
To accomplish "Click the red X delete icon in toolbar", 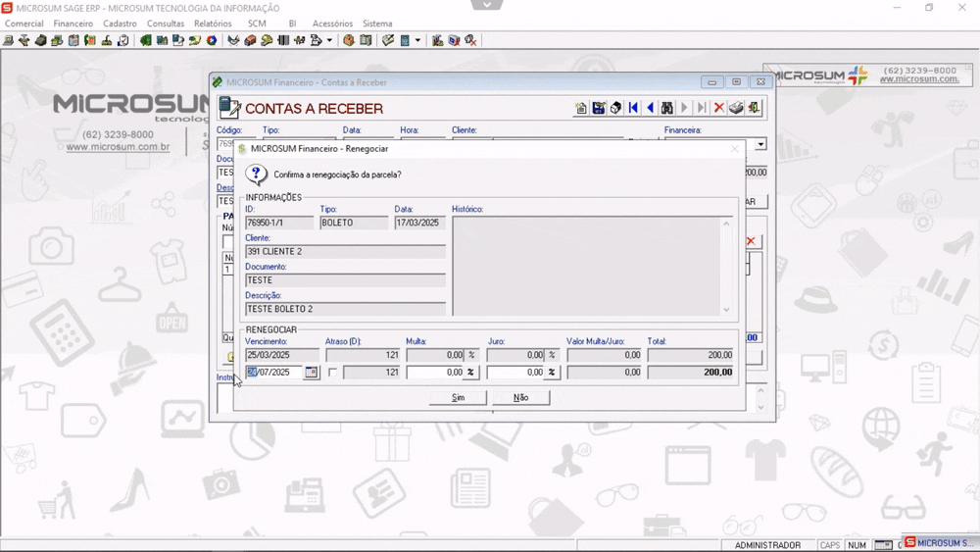I will click(x=718, y=109).
